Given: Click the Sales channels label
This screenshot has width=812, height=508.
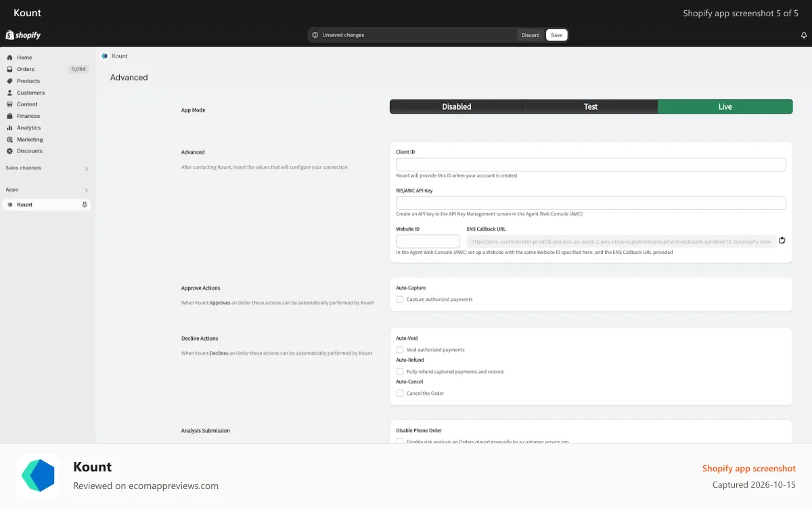Looking at the screenshot, I should coord(24,168).
